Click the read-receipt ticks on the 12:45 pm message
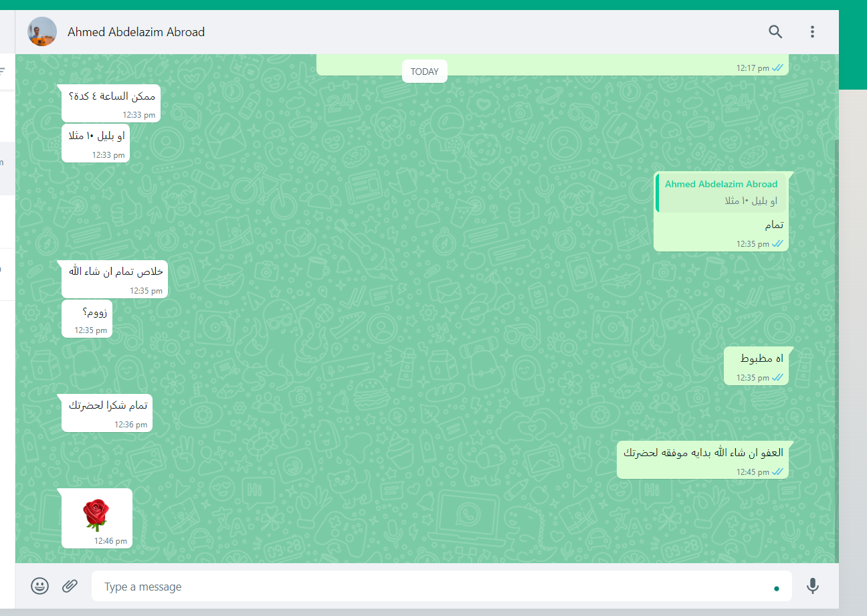Screen dimensions: 867x616 pyautogui.click(x=777, y=472)
